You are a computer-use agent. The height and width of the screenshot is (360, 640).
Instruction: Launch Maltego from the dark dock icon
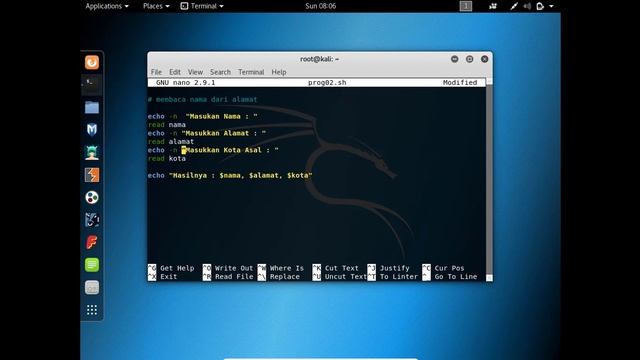click(92, 220)
